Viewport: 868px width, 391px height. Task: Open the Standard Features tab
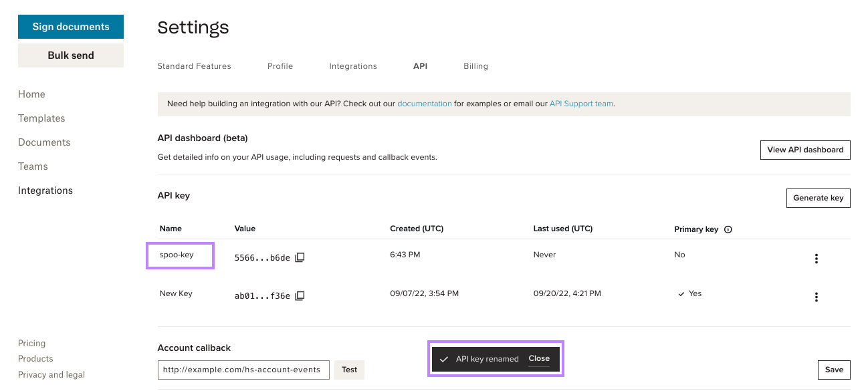(x=194, y=66)
